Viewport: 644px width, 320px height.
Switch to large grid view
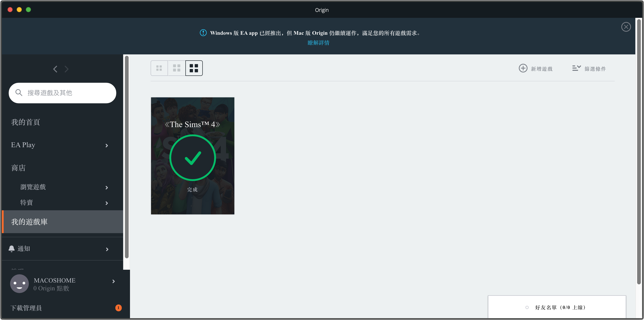(194, 68)
